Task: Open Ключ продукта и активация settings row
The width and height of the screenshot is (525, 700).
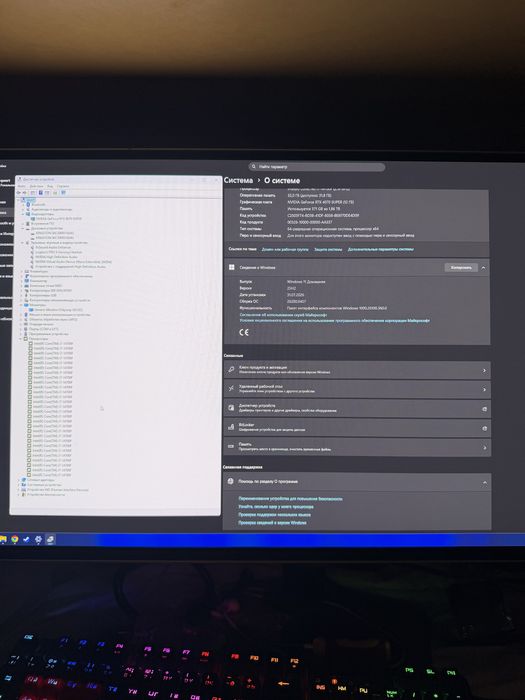Action: tap(357, 370)
